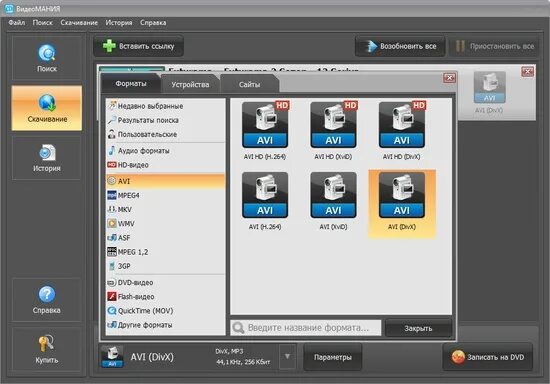The width and height of the screenshot is (550, 384).
Task: Expand the format dropdown arrow
Action: point(287,357)
